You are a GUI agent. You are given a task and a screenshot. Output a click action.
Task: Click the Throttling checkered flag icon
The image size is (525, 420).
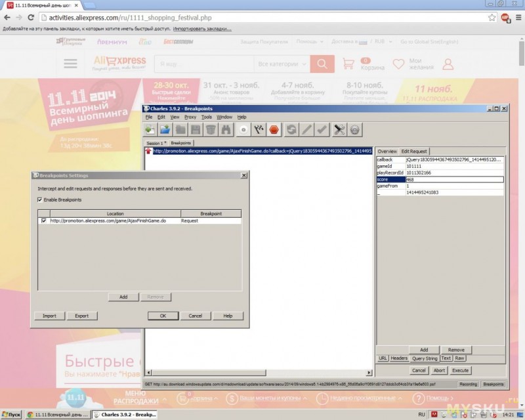point(259,130)
